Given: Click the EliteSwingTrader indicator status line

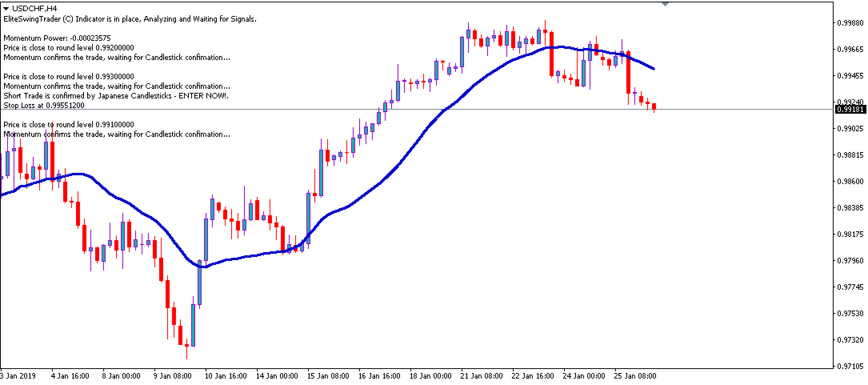Looking at the screenshot, I should click(x=130, y=19).
